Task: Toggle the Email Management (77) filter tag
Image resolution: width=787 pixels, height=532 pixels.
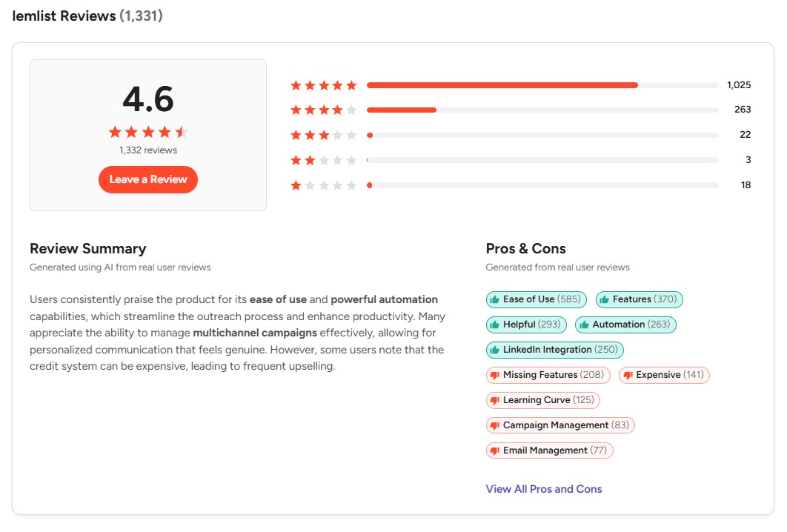Action: click(x=549, y=450)
